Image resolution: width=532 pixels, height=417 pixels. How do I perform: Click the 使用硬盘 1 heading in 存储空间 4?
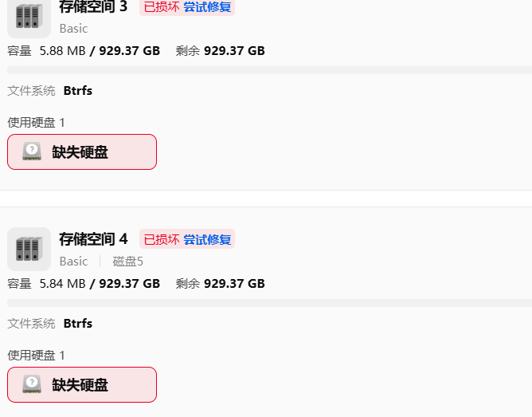point(37,356)
